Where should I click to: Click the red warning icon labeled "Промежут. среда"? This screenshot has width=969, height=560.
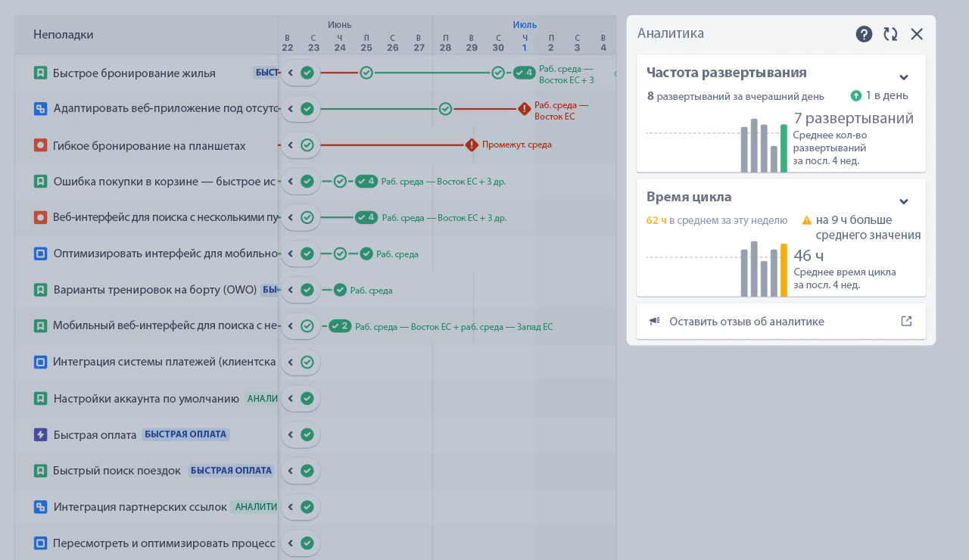471,145
